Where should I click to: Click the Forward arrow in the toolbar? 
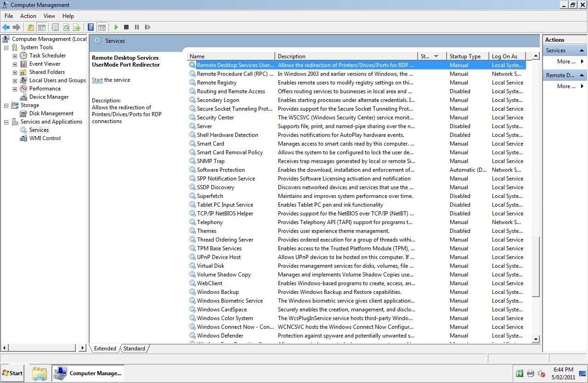click(17, 27)
